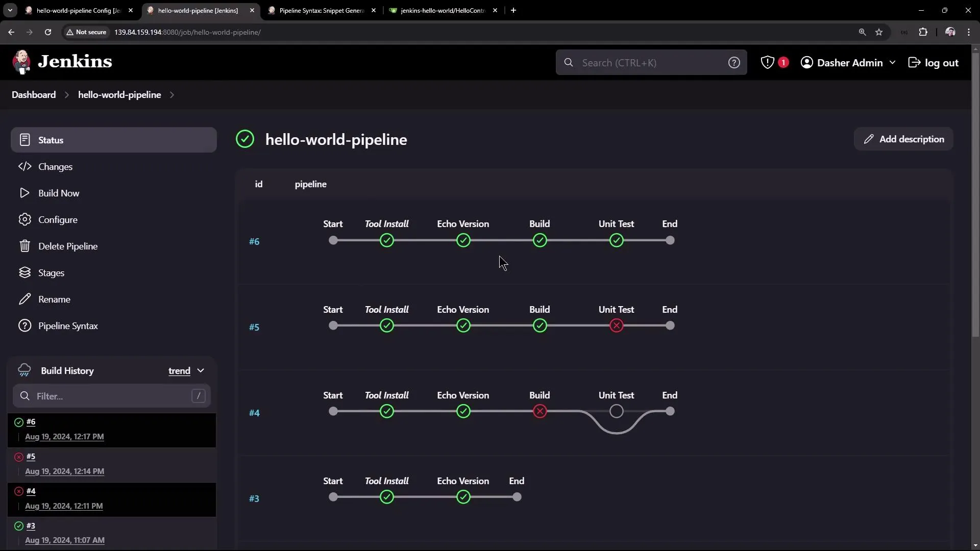The width and height of the screenshot is (980, 551).
Task: Click the Add description button
Action: click(x=902, y=139)
